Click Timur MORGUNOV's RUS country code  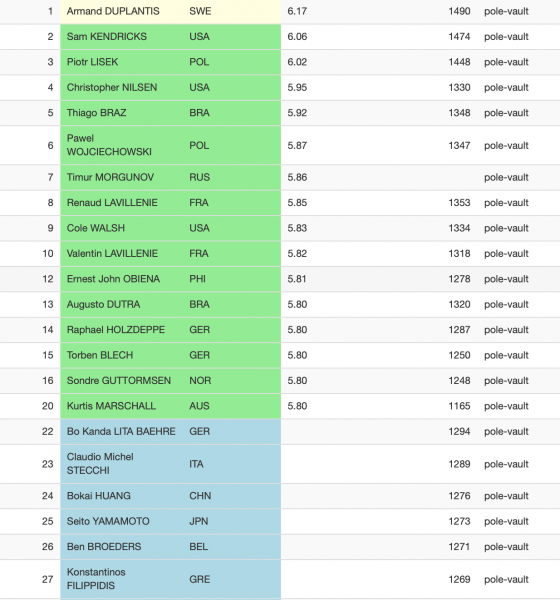coord(199,177)
